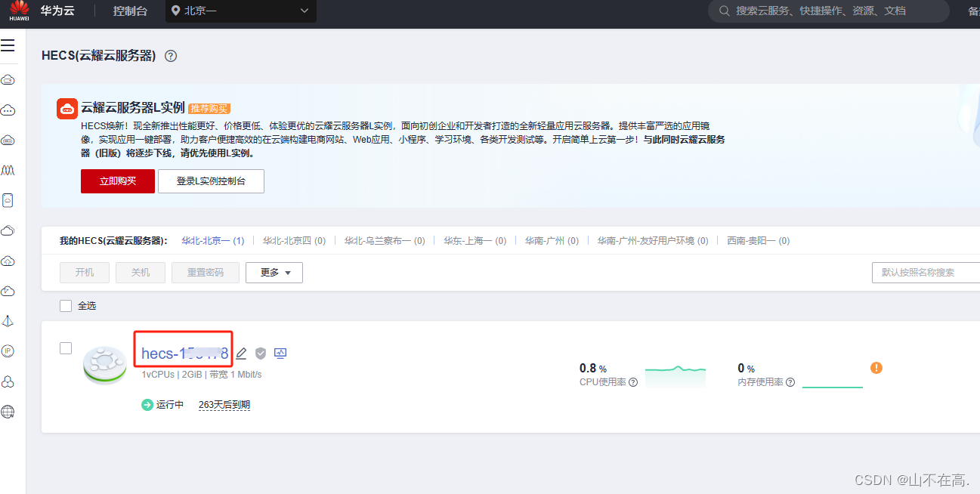Open the hamburger menu in sidebar
Screen dimensions: 980x494
coord(8,46)
